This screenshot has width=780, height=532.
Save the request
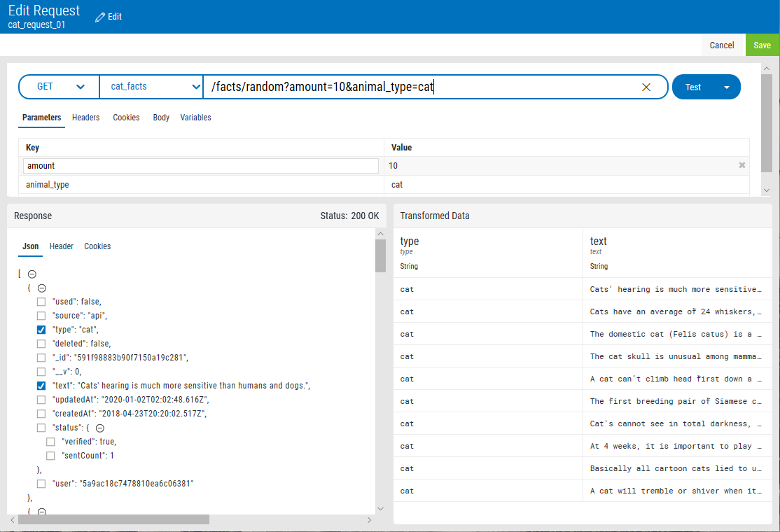click(762, 45)
